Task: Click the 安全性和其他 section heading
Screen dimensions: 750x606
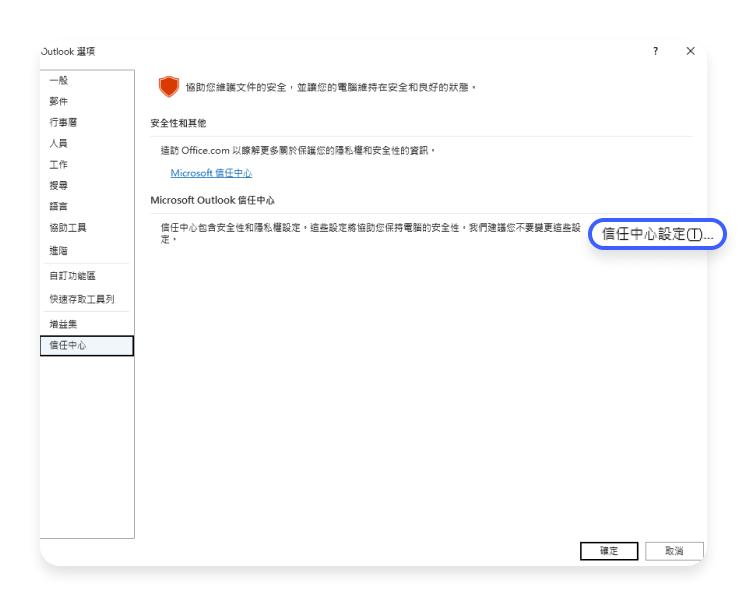Action: point(178,123)
